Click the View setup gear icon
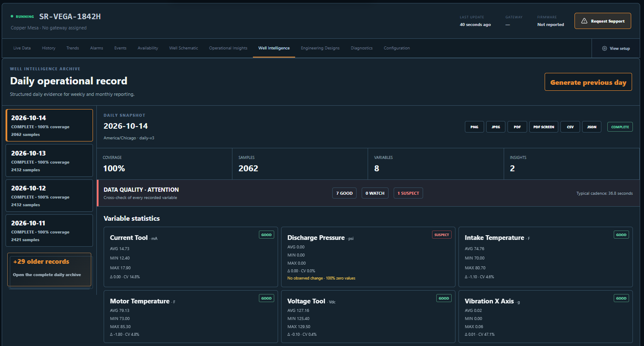Screen dimensions: 644x346 point(604,48)
